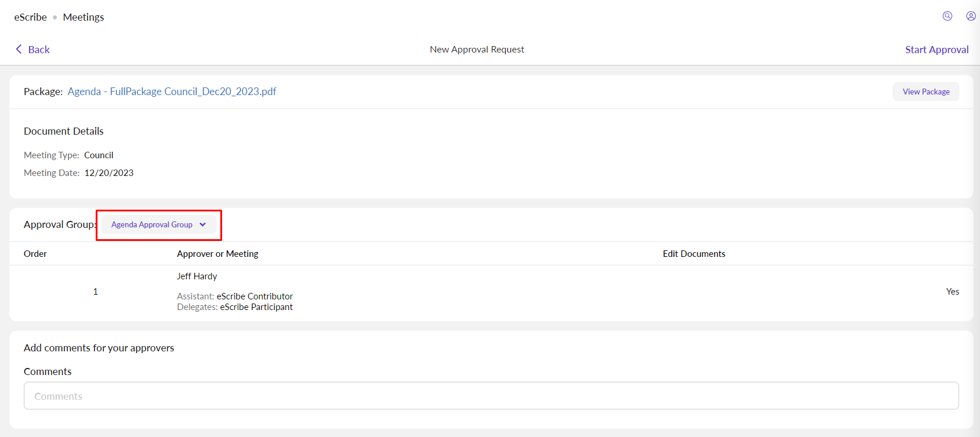The width and height of the screenshot is (980, 437).
Task: Go to Meetings in the breadcrumb
Action: pyautogui.click(x=83, y=17)
